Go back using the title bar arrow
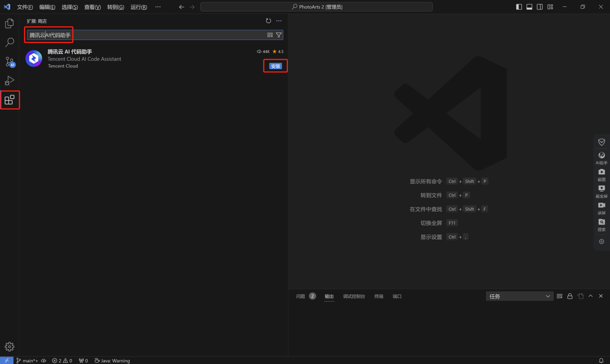This screenshot has width=610, height=364. click(181, 7)
